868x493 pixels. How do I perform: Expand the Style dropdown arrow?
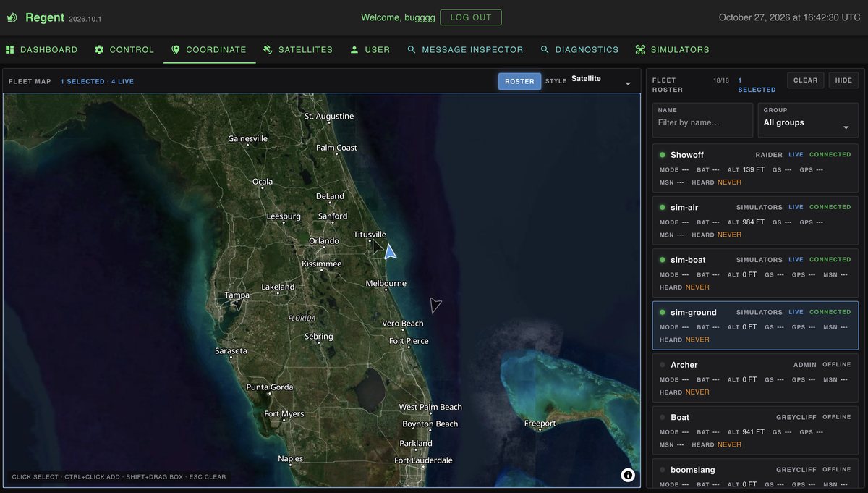tap(627, 84)
